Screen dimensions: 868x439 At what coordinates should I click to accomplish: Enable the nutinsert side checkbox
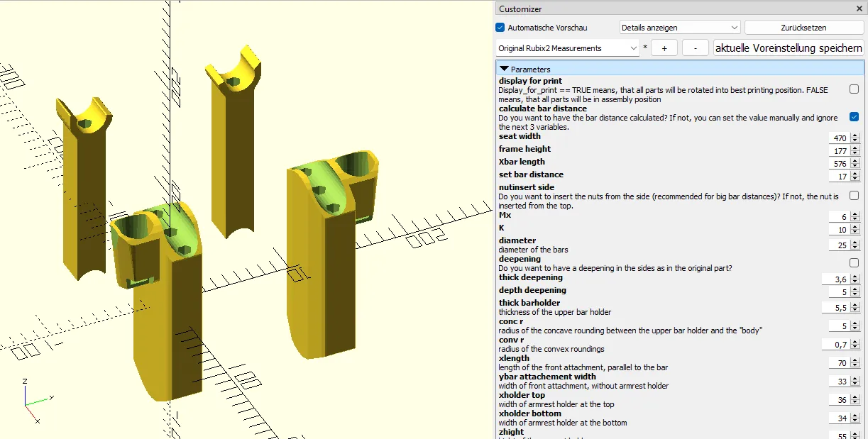[x=854, y=195]
